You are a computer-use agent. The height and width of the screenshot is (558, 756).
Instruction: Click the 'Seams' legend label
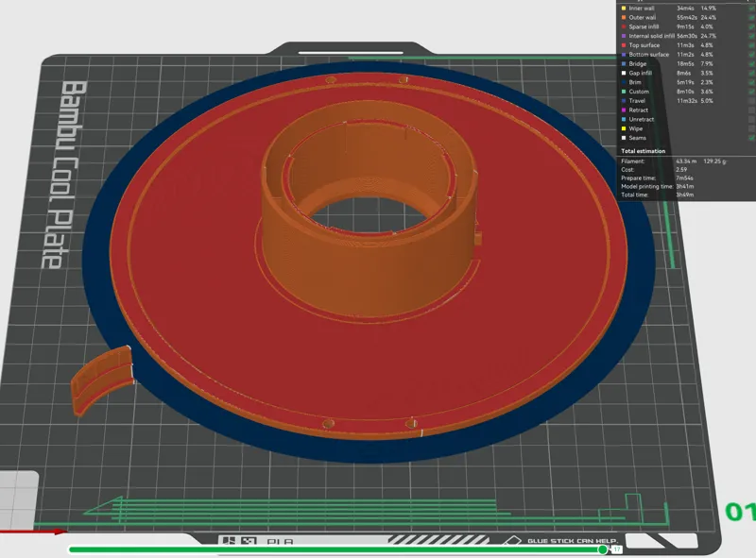(x=637, y=138)
